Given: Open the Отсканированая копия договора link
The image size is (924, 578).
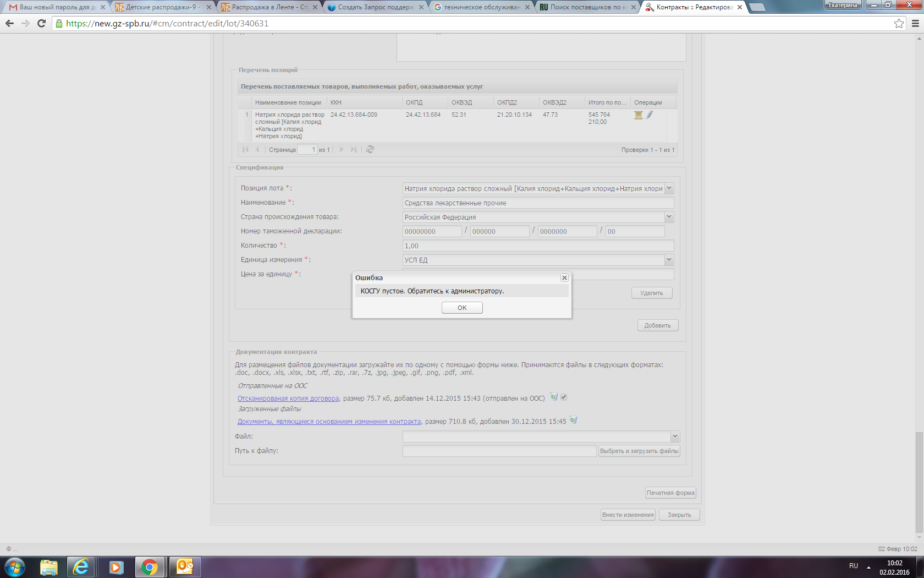Looking at the screenshot, I should tap(288, 398).
